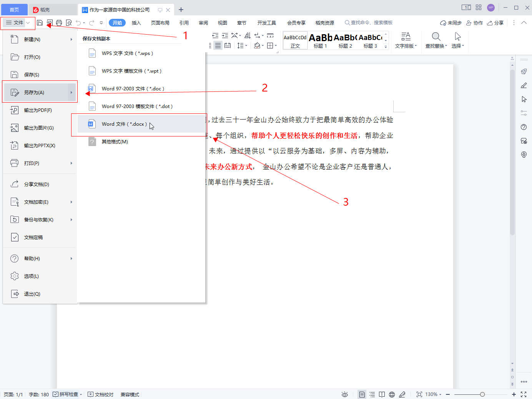Expand the 新建(N) submenu arrow
Image resolution: width=532 pixels, height=399 pixels.
[71, 39]
